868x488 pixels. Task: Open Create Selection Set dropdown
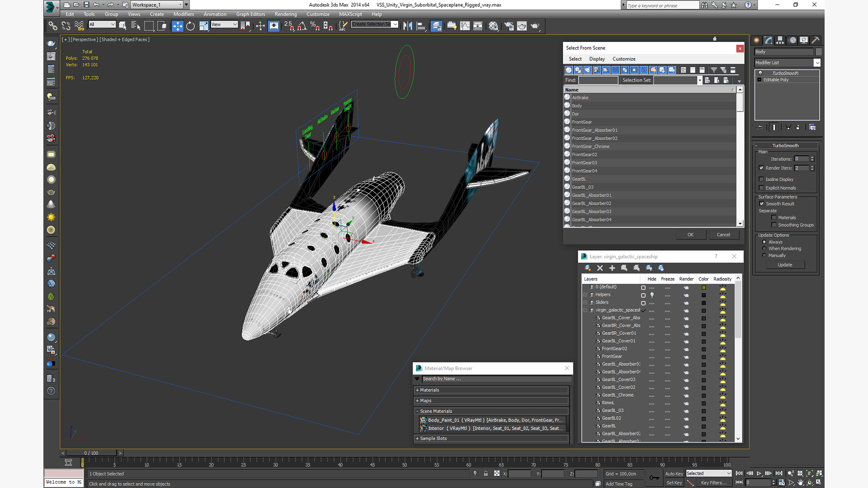tap(395, 24)
